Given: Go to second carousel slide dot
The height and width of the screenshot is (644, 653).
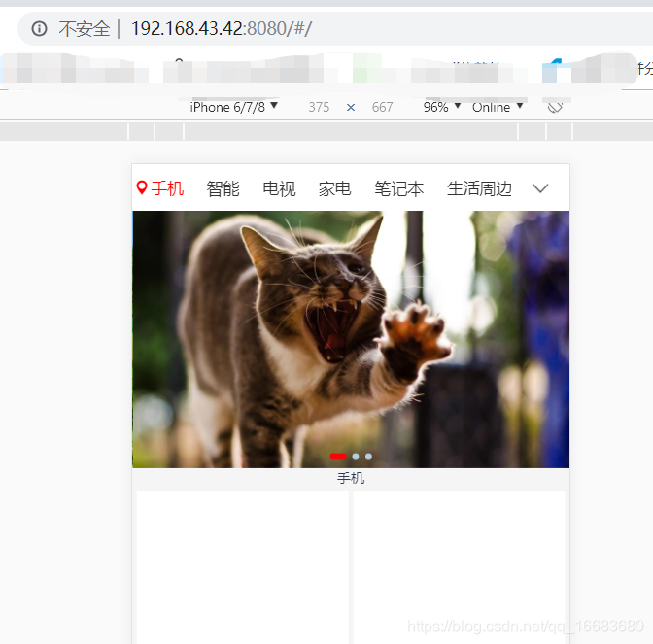Looking at the screenshot, I should pos(356,457).
